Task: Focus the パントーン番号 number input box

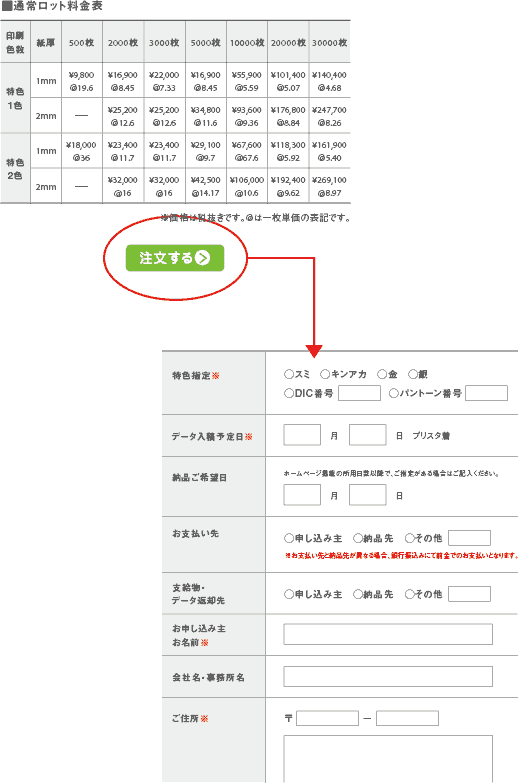Action: click(487, 393)
